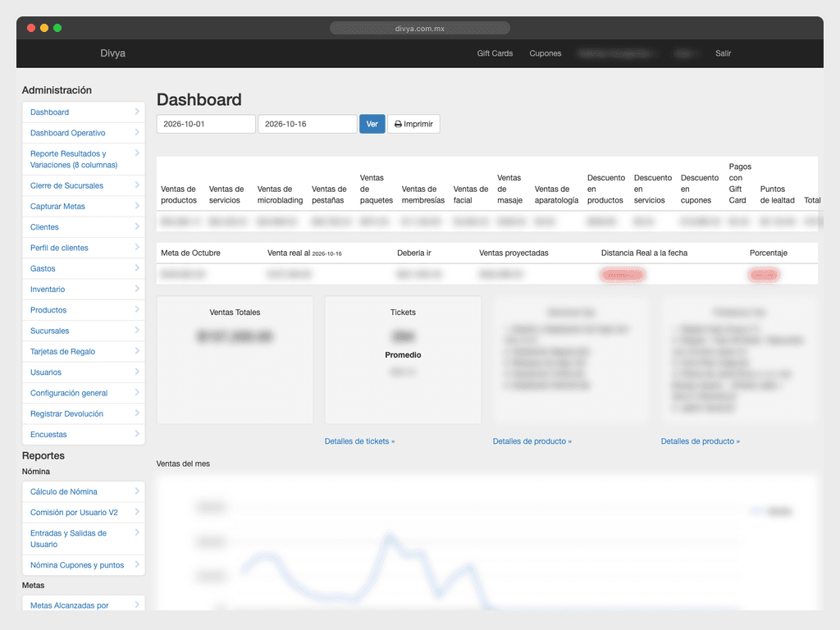Click the chevron beside Tarjetas de Regalo
Screen dimensions: 840x630
(x=137, y=351)
